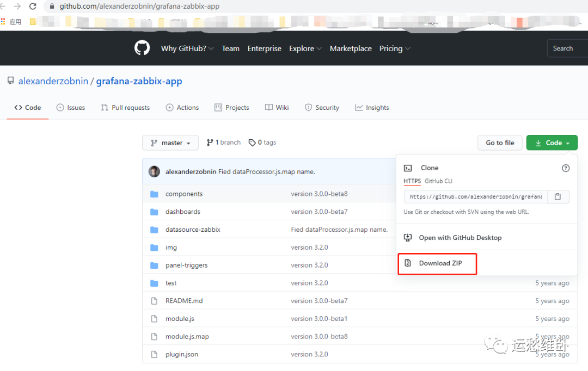Open the green Code dropdown button
The width and height of the screenshot is (588, 371).
click(552, 143)
